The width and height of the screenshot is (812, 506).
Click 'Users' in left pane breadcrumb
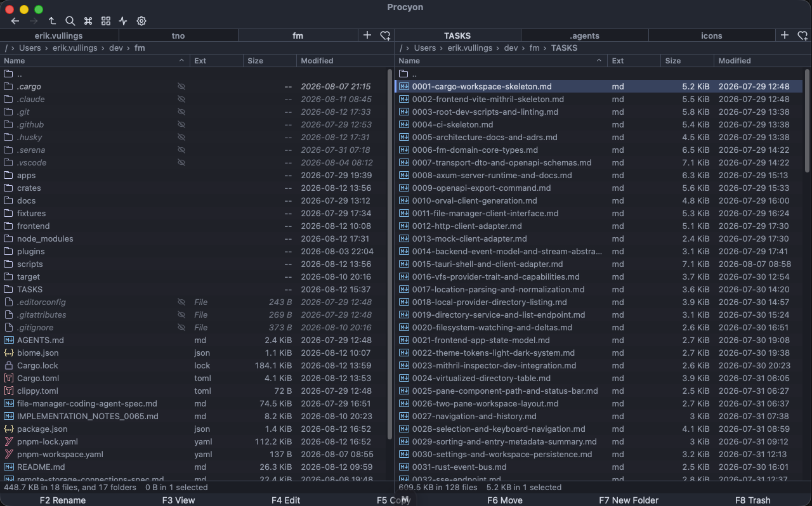(30, 48)
